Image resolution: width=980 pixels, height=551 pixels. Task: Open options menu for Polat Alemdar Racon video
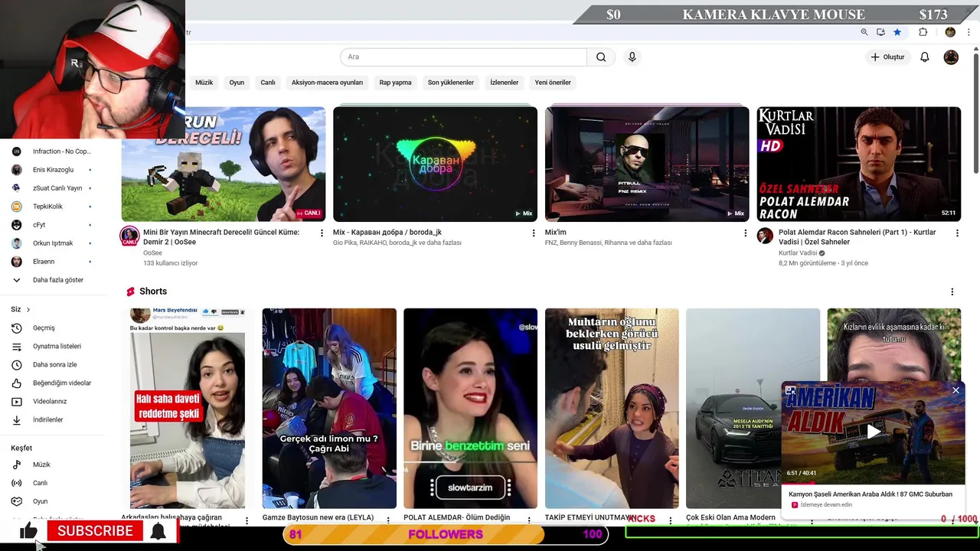[x=957, y=233]
